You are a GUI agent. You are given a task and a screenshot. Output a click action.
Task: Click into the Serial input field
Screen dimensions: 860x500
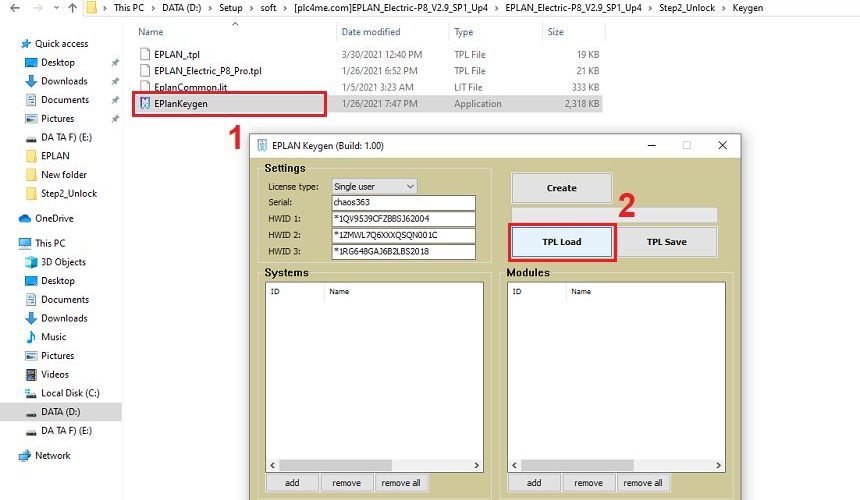(x=404, y=202)
